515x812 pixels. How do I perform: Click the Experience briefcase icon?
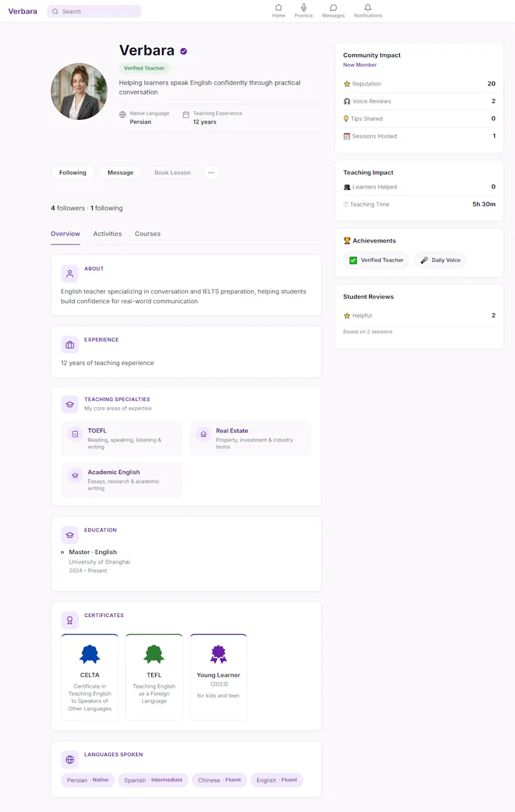(70, 345)
